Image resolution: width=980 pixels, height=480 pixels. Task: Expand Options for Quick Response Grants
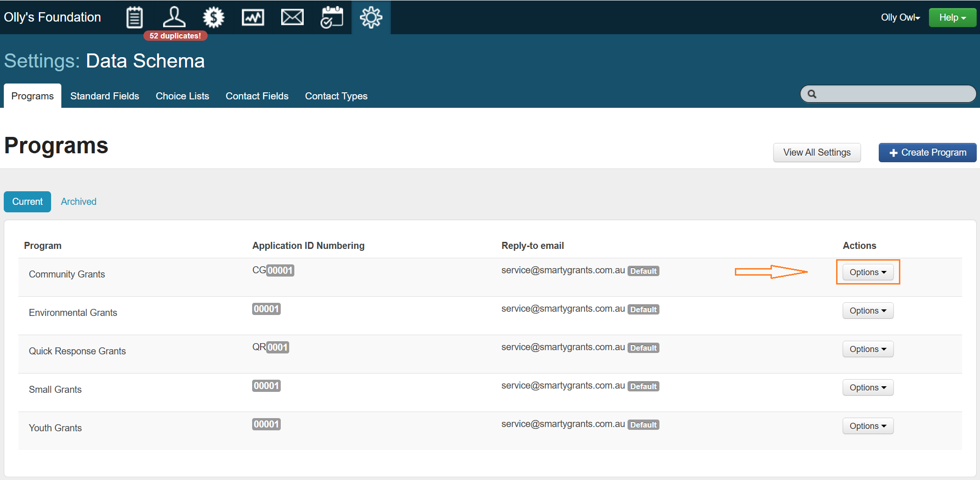pos(868,349)
